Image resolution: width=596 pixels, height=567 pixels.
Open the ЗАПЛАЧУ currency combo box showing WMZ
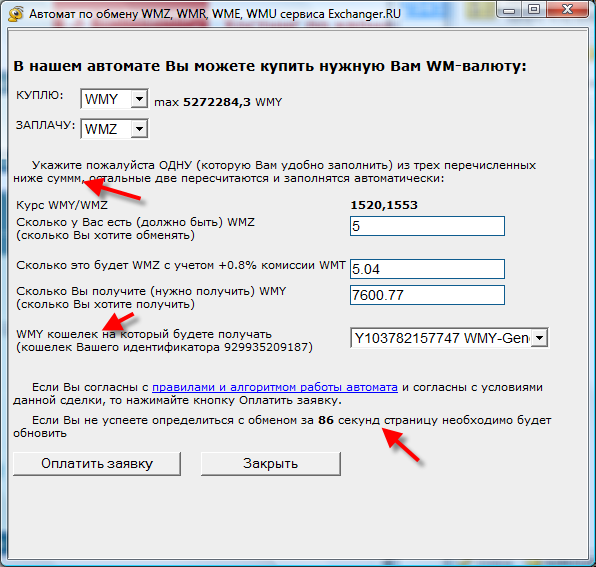[x=114, y=129]
